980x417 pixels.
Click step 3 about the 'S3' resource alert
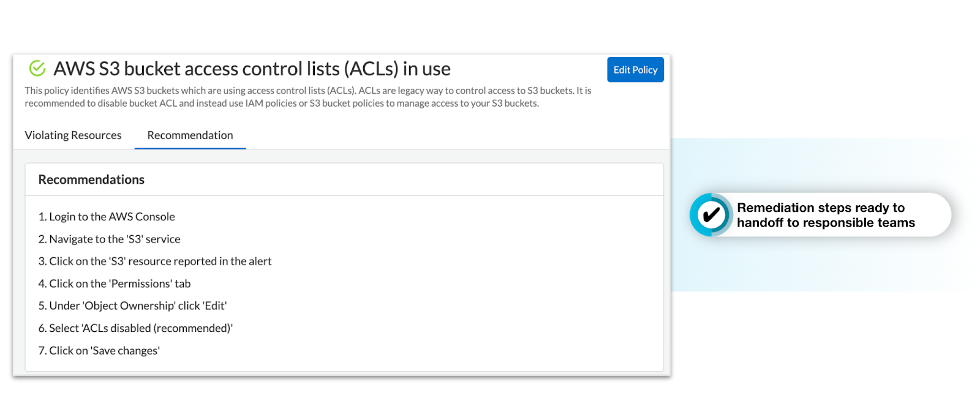pos(155,261)
